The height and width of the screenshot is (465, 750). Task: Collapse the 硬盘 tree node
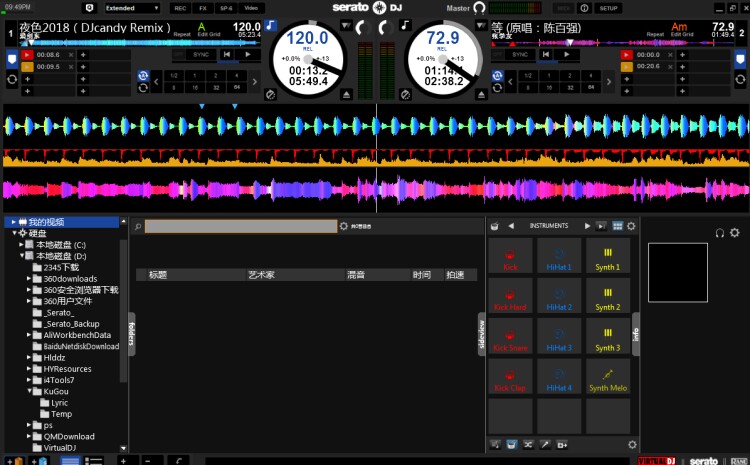click(14, 233)
